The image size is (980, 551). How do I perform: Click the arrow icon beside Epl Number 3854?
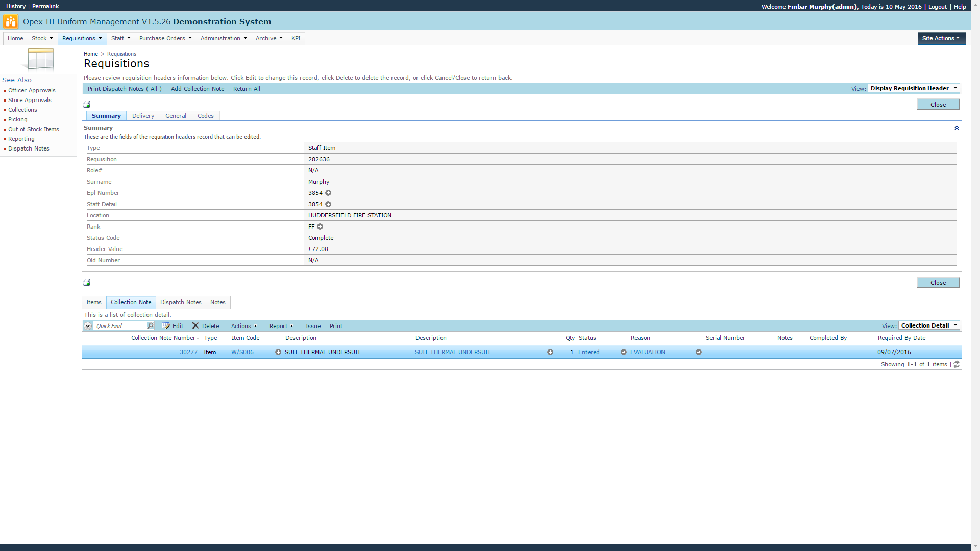(x=328, y=193)
